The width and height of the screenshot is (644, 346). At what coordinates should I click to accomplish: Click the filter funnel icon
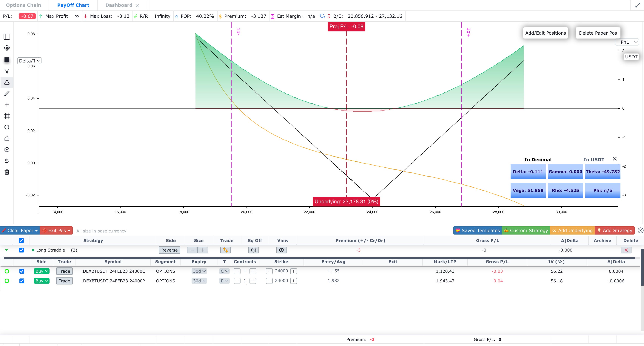(7, 71)
